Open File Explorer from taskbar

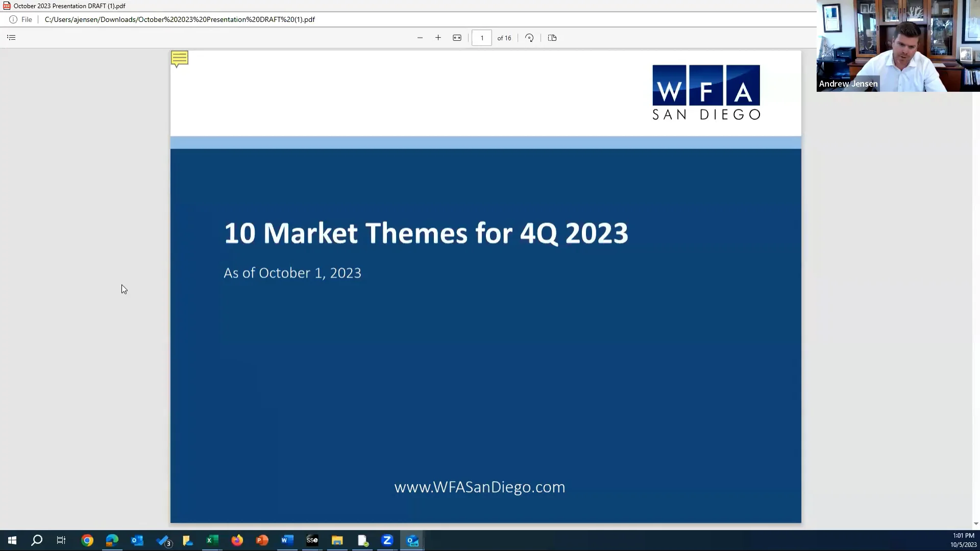[337, 540]
